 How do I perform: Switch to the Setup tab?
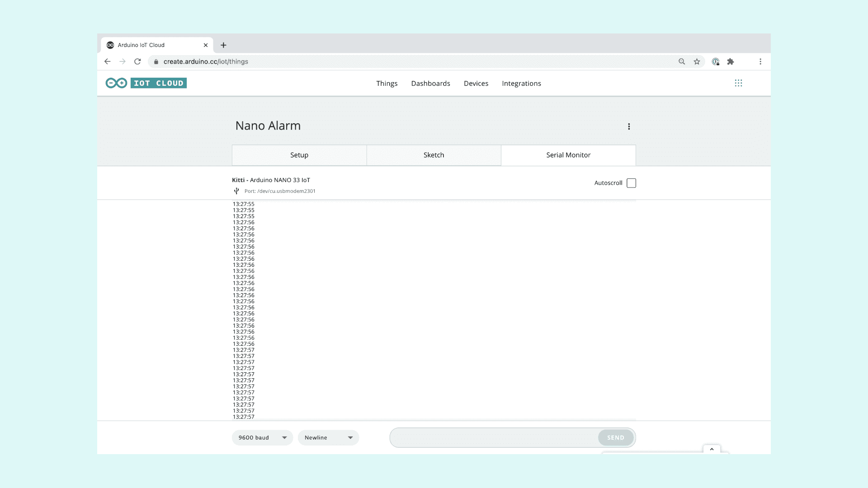pyautogui.click(x=299, y=155)
